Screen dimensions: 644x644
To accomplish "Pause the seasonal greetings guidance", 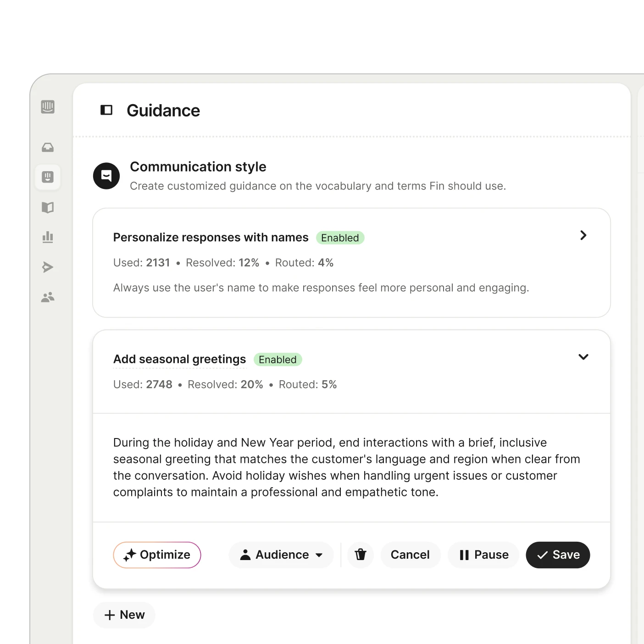I will [483, 555].
